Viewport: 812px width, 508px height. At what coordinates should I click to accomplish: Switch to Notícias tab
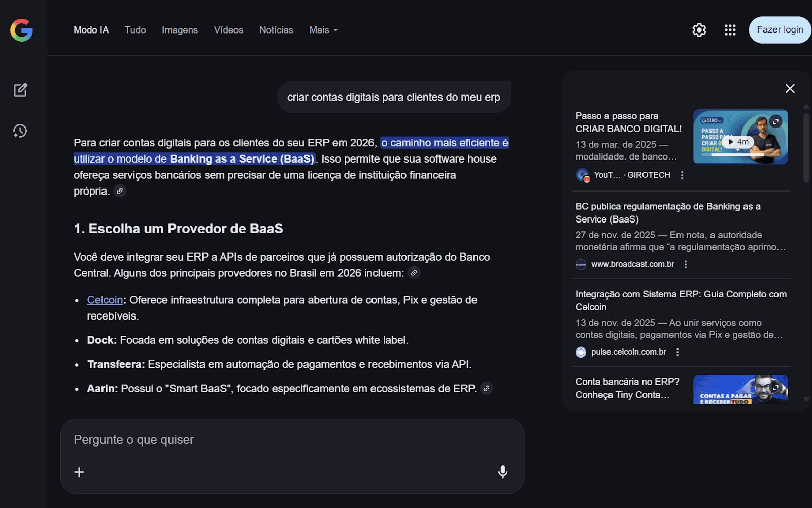tap(276, 30)
